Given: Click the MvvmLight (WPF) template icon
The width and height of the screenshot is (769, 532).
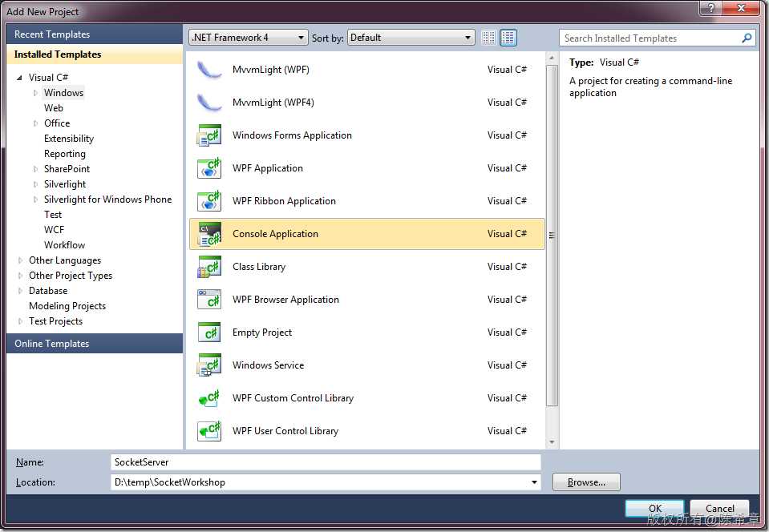Looking at the screenshot, I should pos(209,70).
